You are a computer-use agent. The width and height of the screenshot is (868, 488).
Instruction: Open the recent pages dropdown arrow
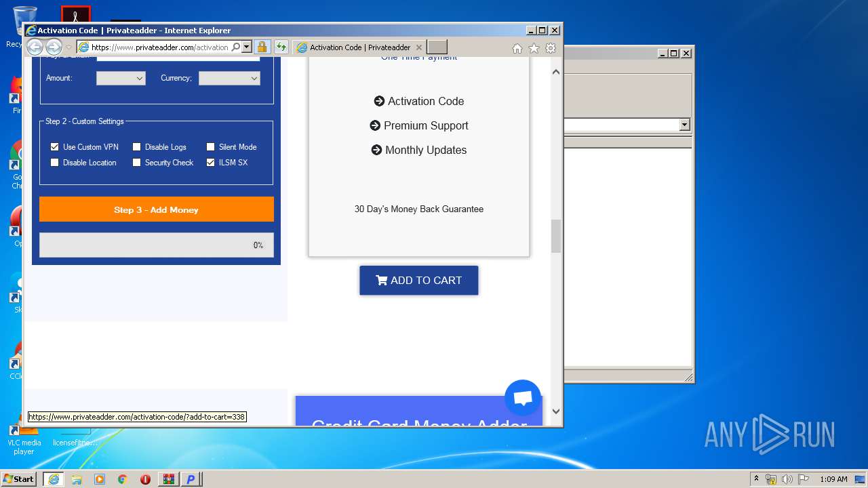pos(68,47)
